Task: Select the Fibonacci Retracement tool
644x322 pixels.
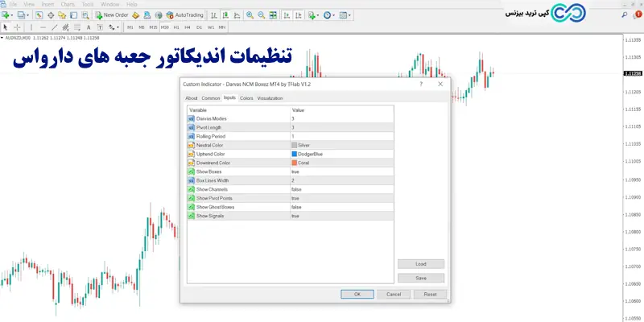Action: coord(77,27)
